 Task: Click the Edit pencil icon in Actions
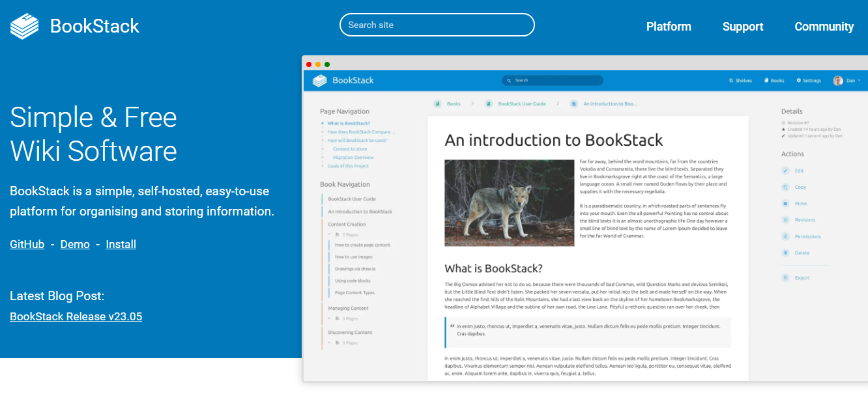pos(785,171)
